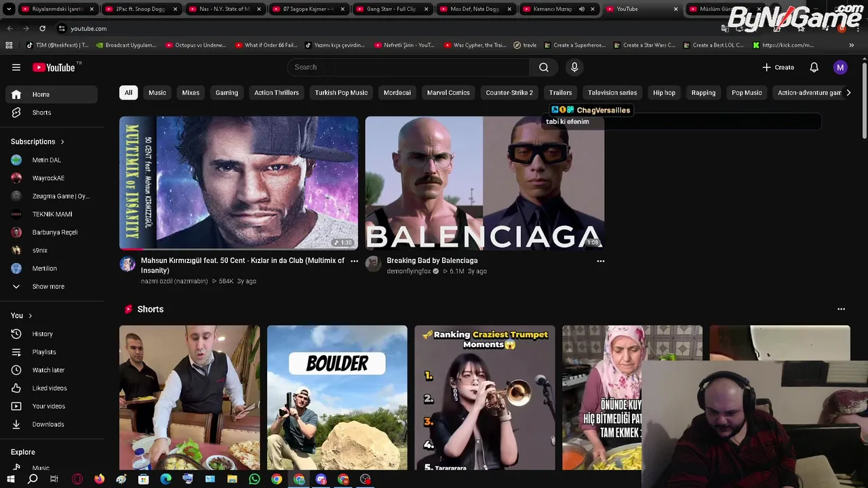Open Opera GX from the taskbar
The image size is (868, 488).
(77, 479)
